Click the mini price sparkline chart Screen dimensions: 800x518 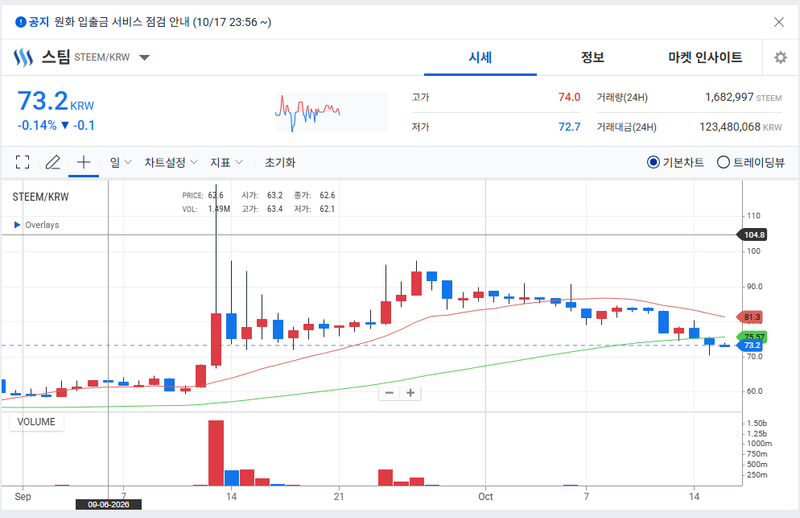pos(331,112)
